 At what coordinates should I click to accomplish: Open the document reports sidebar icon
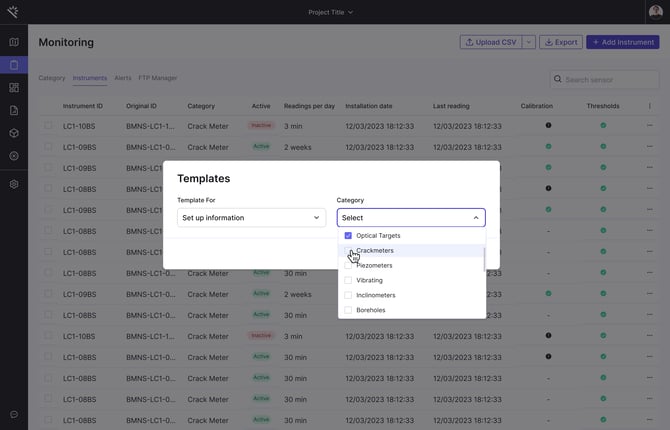click(x=14, y=110)
